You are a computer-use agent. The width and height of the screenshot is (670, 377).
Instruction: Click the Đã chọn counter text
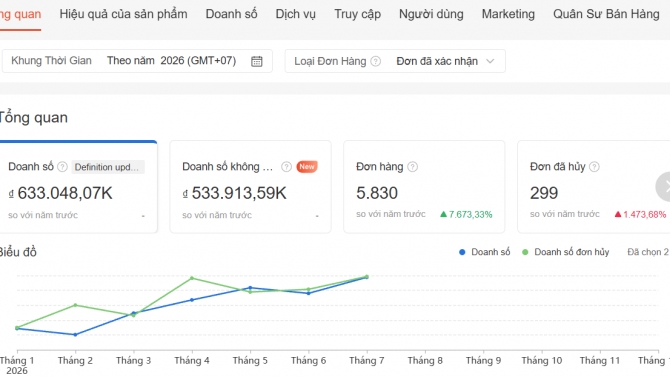648,252
